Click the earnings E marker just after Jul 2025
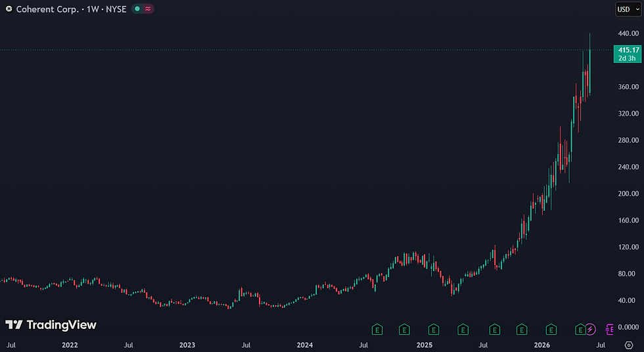 [494, 330]
